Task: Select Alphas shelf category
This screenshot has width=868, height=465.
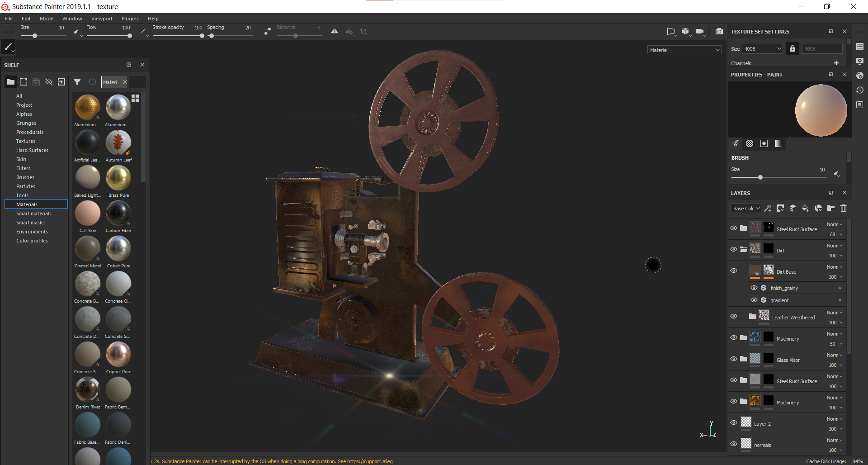Action: [x=24, y=114]
